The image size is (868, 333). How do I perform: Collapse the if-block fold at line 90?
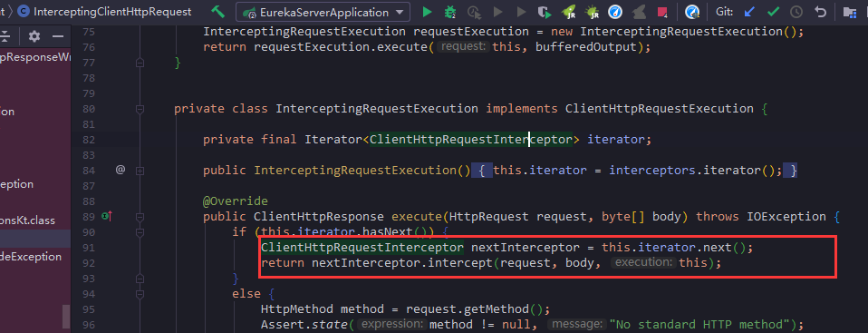tap(140, 231)
